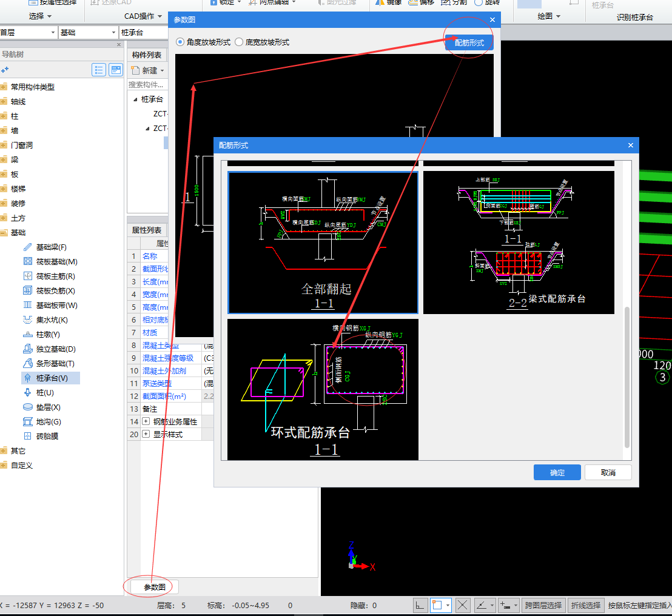Click the 新建 button in component list
The image size is (672, 616).
pos(145,71)
